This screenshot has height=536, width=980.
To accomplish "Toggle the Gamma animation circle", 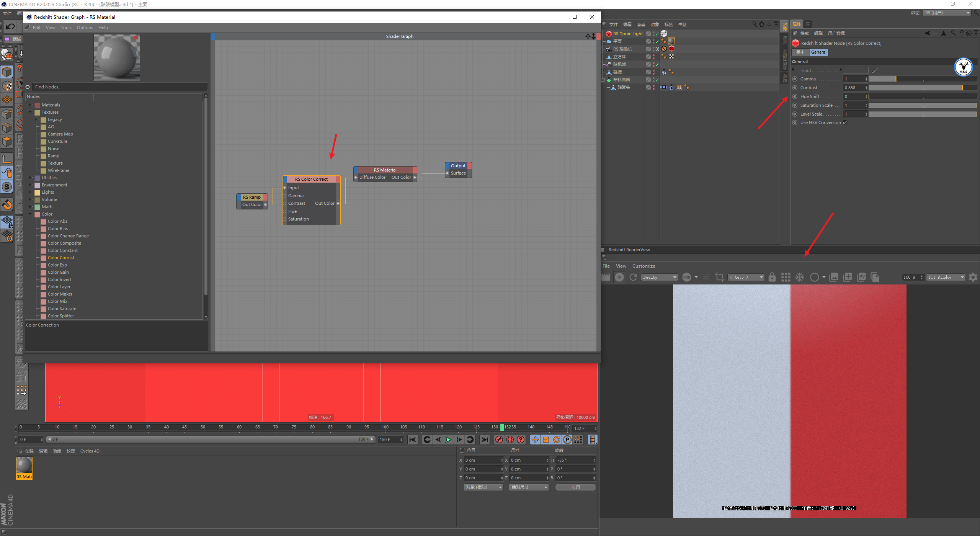I will pos(795,79).
